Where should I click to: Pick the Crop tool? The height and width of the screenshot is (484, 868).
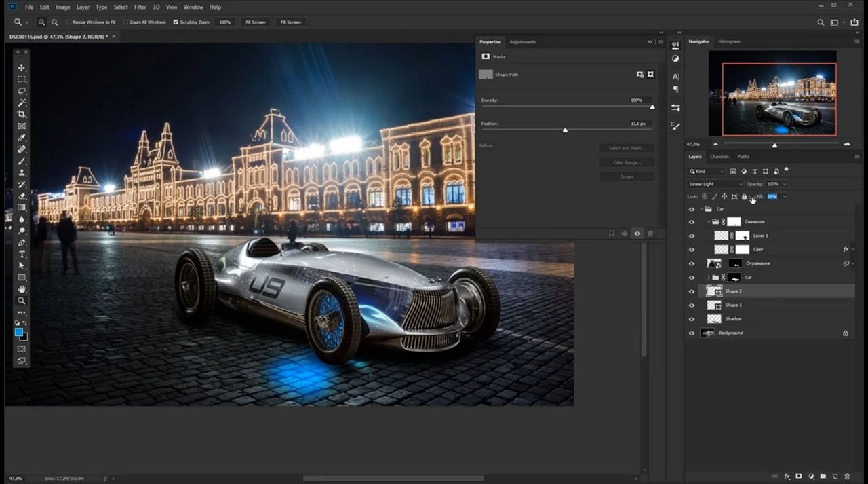(22, 114)
